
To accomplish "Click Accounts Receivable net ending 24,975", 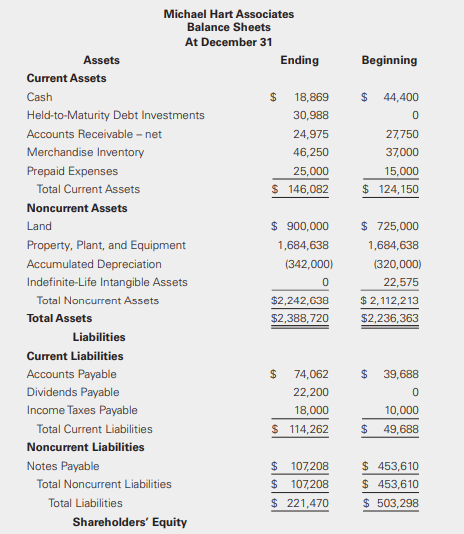I will point(311,134).
